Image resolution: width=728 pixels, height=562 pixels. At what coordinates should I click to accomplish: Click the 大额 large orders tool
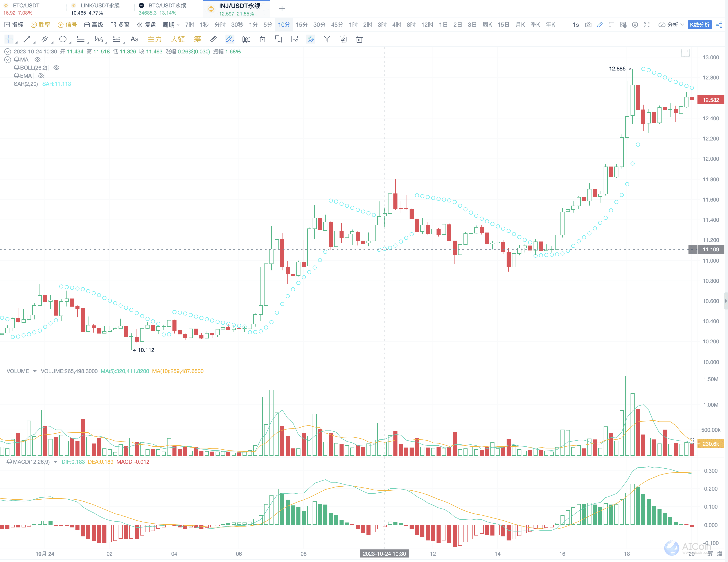tap(178, 39)
